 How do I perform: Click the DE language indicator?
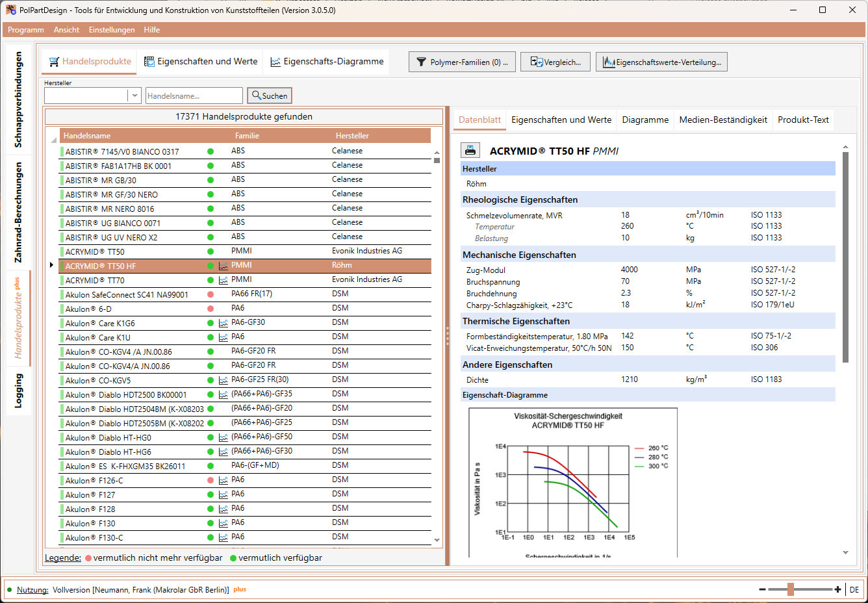point(854,590)
